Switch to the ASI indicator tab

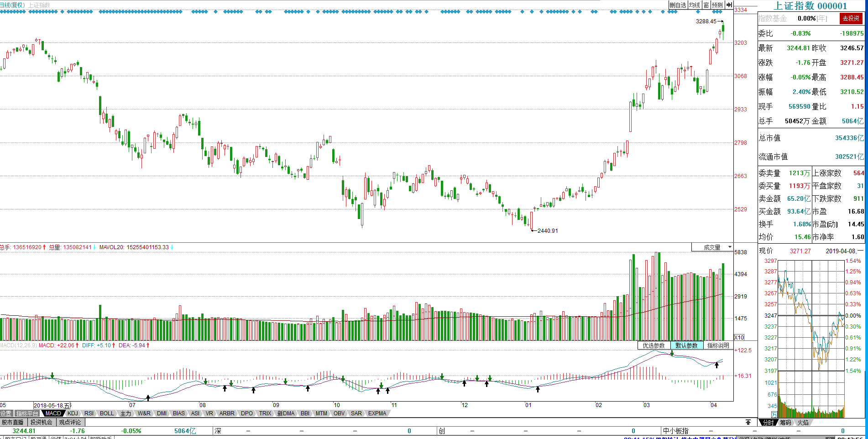tap(195, 413)
